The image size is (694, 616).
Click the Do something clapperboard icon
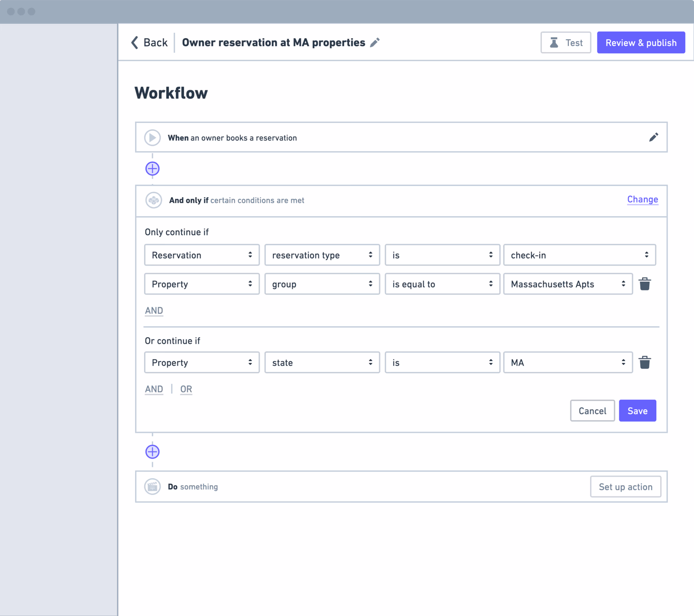click(x=152, y=487)
